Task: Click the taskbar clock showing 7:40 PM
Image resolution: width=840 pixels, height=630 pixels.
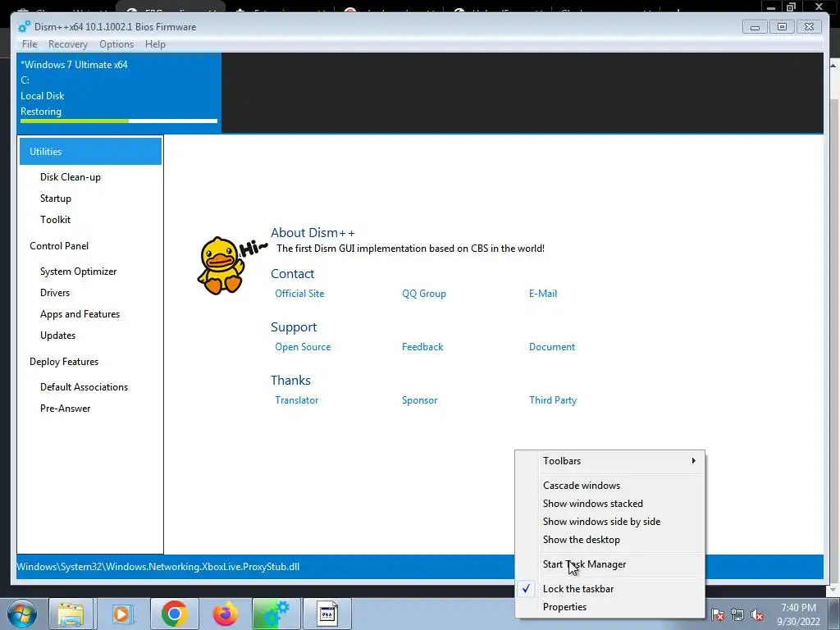Action: pos(798,614)
